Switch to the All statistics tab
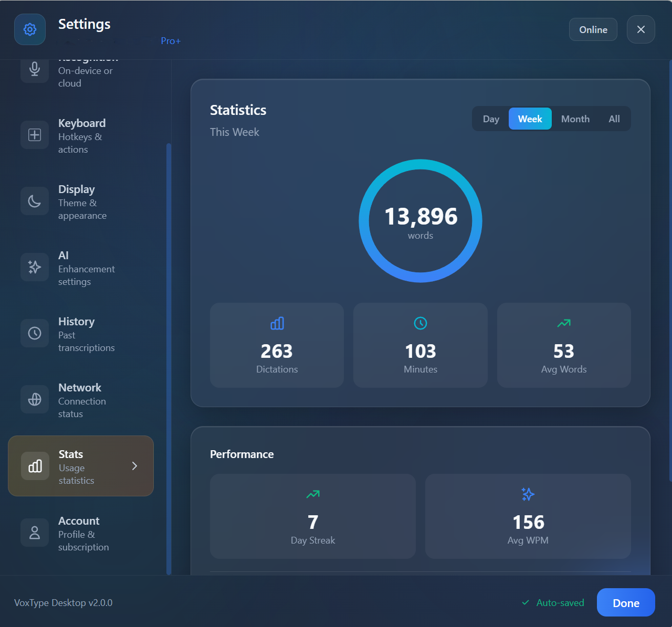Viewport: 672px width, 627px height. pyautogui.click(x=614, y=119)
